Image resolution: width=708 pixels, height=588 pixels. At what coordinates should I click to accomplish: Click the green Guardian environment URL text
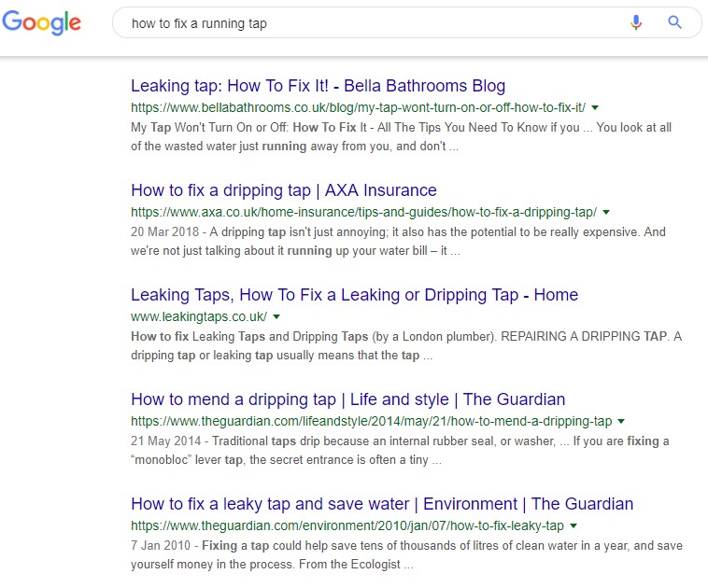(x=347, y=526)
